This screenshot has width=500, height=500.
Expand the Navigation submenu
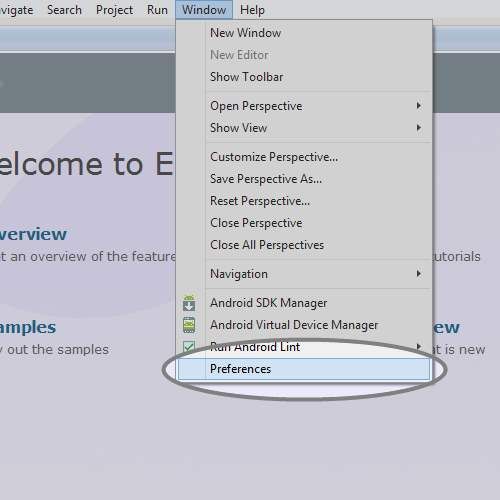point(304,274)
